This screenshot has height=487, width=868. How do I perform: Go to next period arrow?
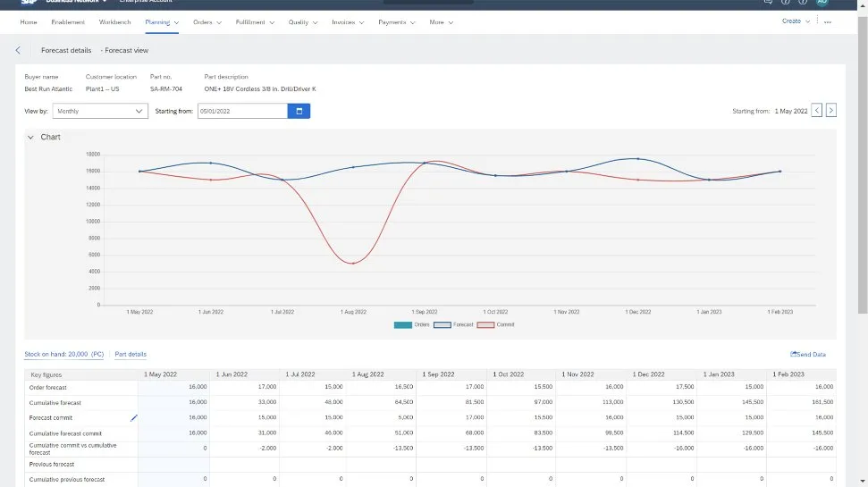tap(831, 111)
